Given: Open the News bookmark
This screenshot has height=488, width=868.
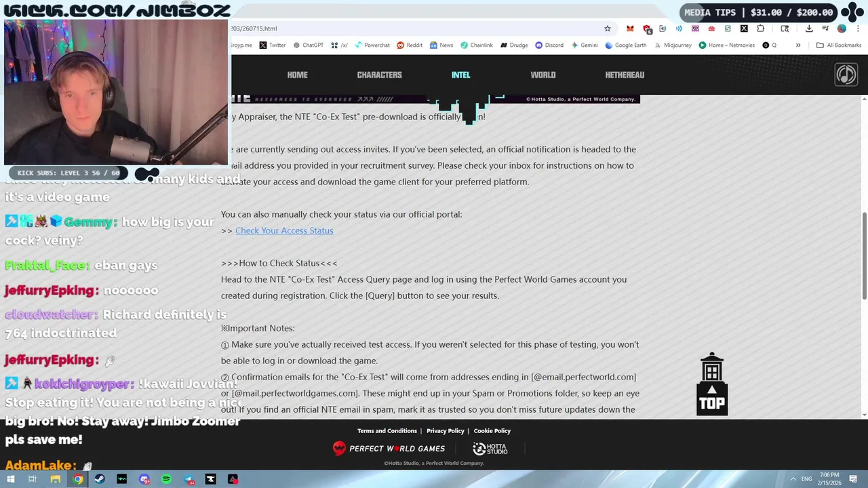Looking at the screenshot, I should (x=441, y=45).
